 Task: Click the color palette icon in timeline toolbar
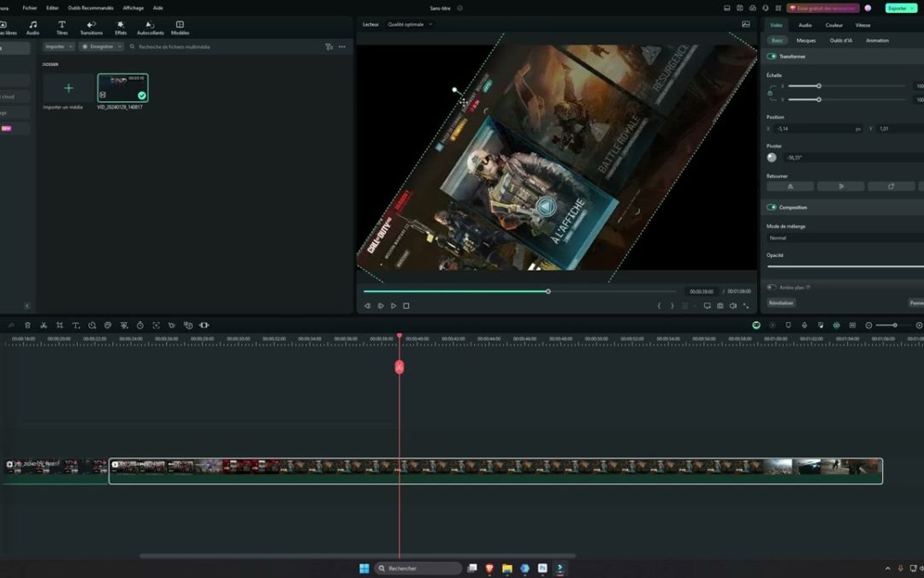tap(108, 325)
